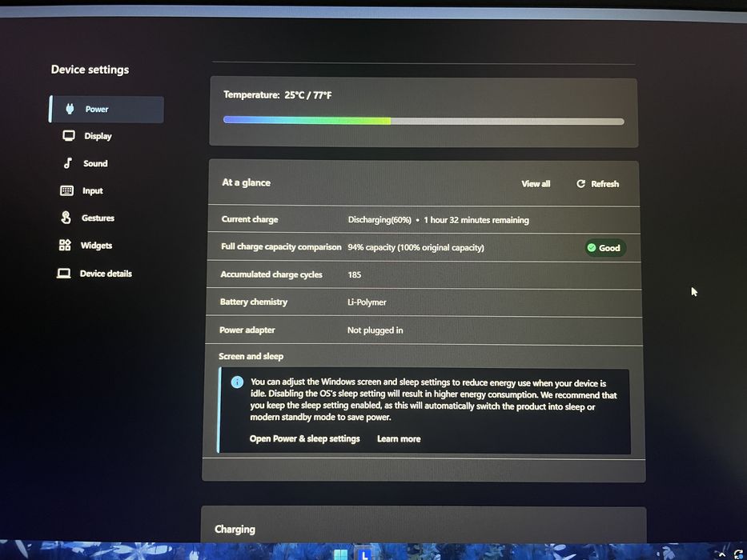Click the Full charge capacity comparison label
Viewport: 747px width, 560px height.
(281, 246)
